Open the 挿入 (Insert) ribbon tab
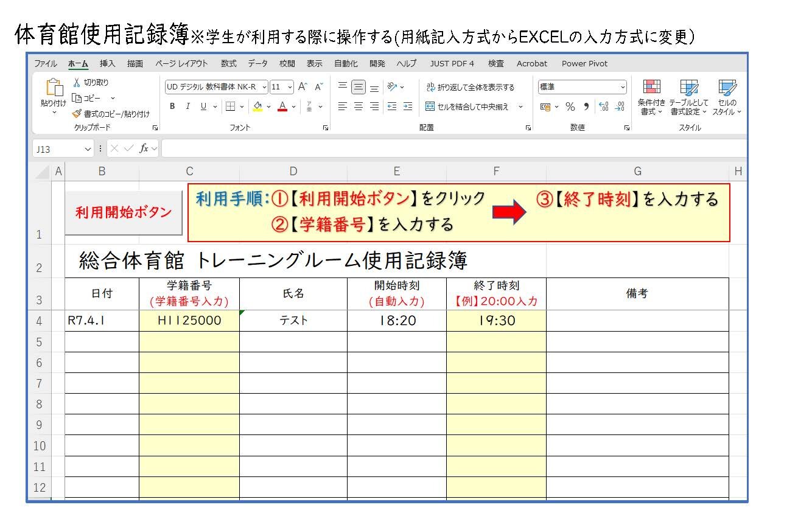This screenshot has width=812, height=516. [107, 64]
